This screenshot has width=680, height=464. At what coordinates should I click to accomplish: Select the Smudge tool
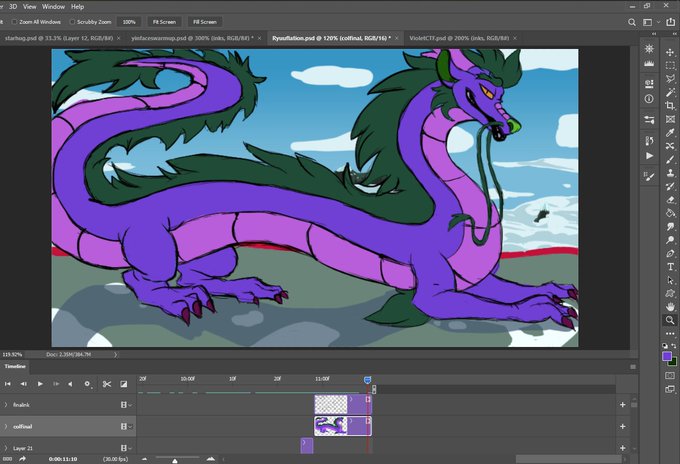pos(670,226)
